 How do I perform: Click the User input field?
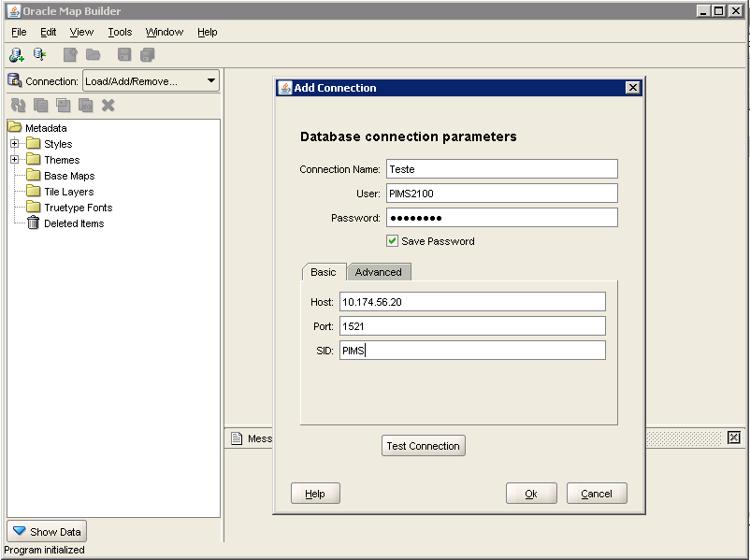[502, 194]
